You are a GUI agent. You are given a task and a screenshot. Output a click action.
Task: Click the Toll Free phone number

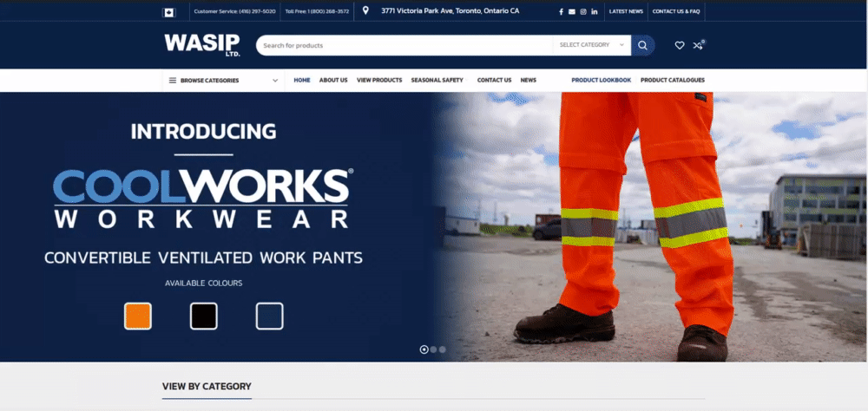(x=317, y=11)
